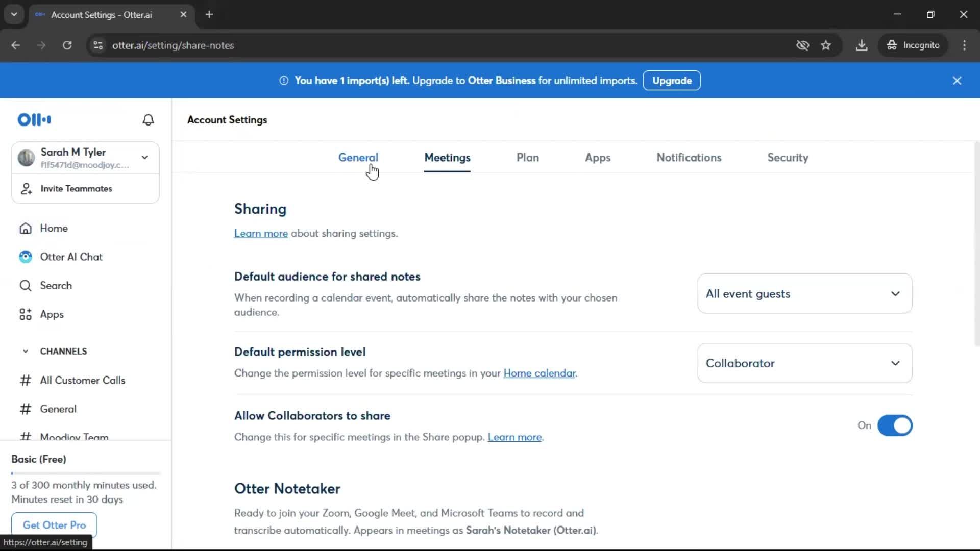Screen dimensions: 980x551
Task: Follow the Home calendar link
Action: click(540, 373)
